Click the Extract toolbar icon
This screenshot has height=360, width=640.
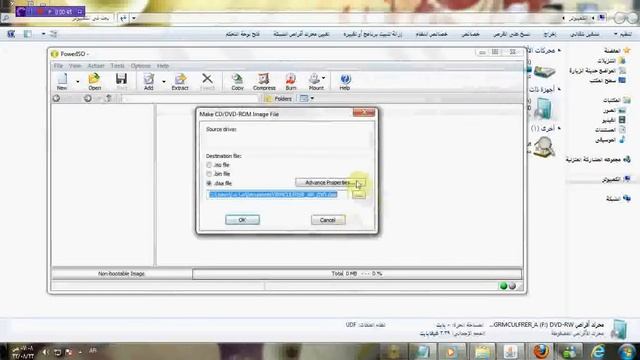(180, 82)
